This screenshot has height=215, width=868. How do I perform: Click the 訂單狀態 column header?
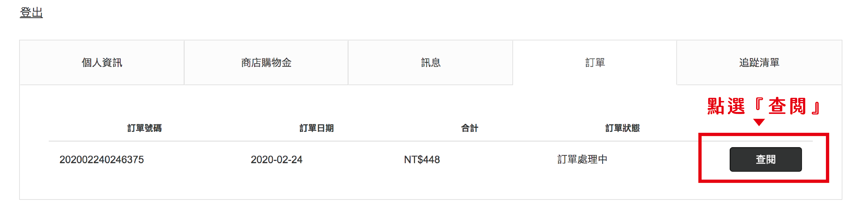click(622, 128)
